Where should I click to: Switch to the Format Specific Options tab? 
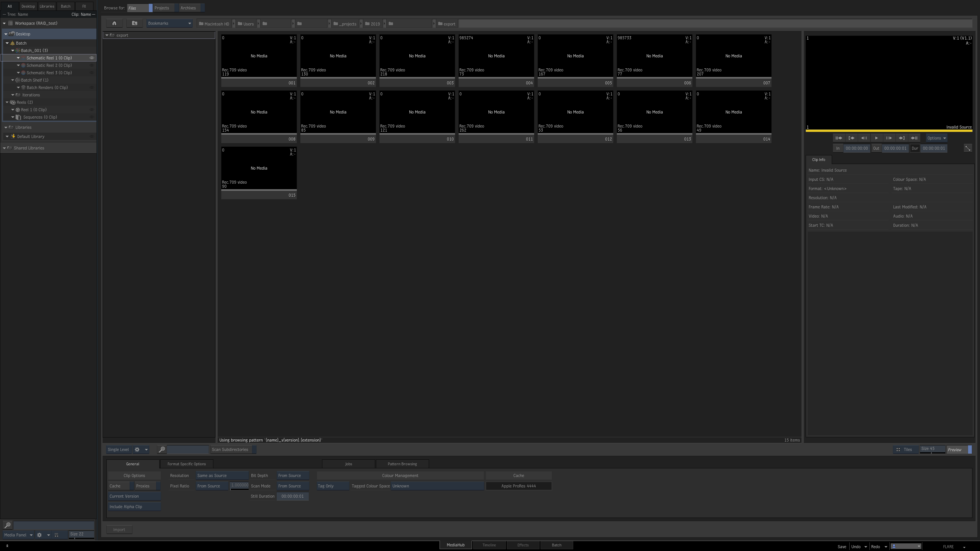[186, 464]
